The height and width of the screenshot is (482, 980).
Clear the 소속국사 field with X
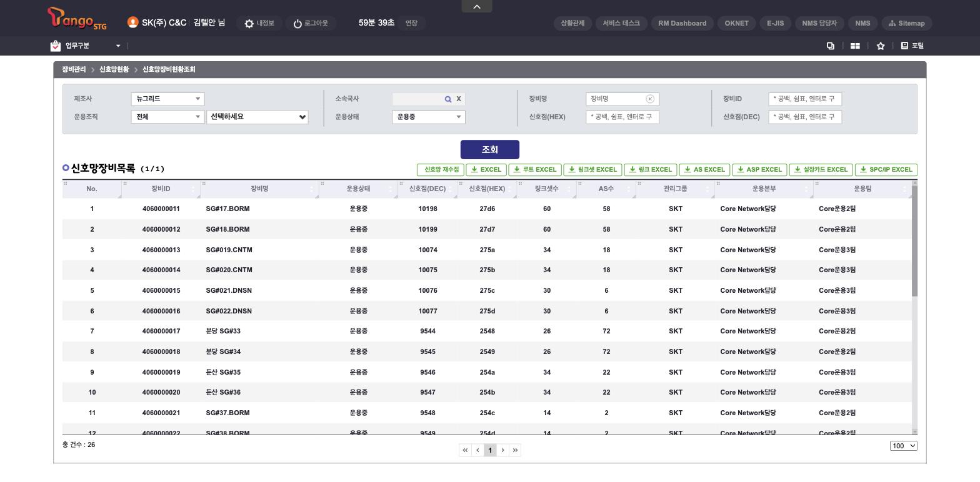459,99
